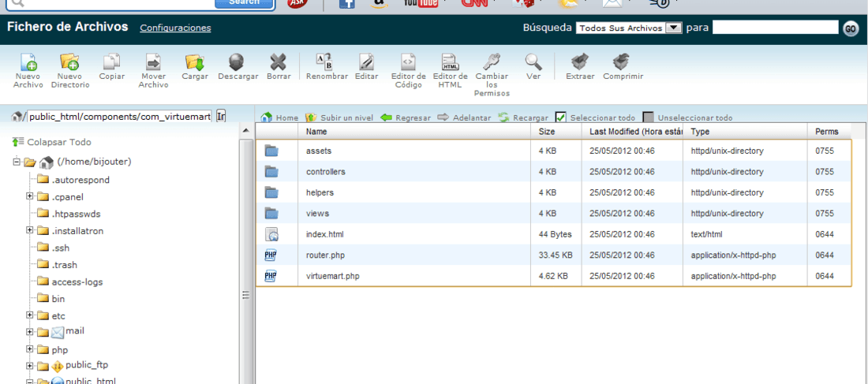Click the tree panel scroll up arrow

pos(245,131)
